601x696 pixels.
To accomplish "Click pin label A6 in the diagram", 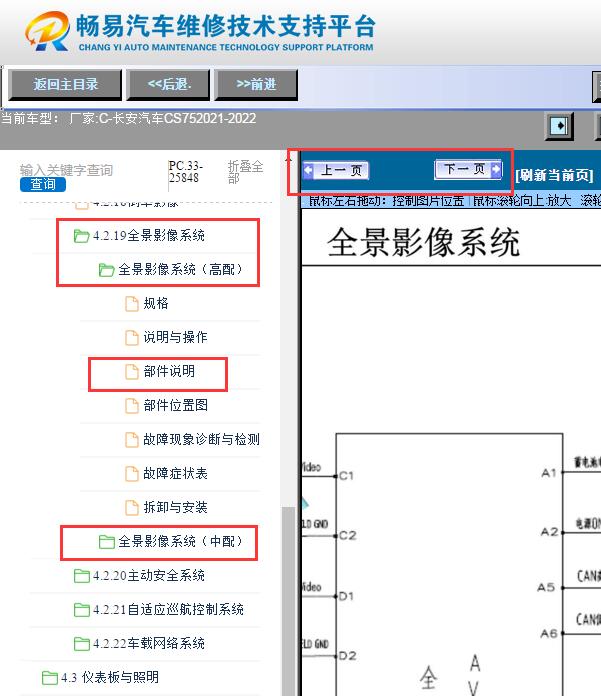I will tap(549, 633).
